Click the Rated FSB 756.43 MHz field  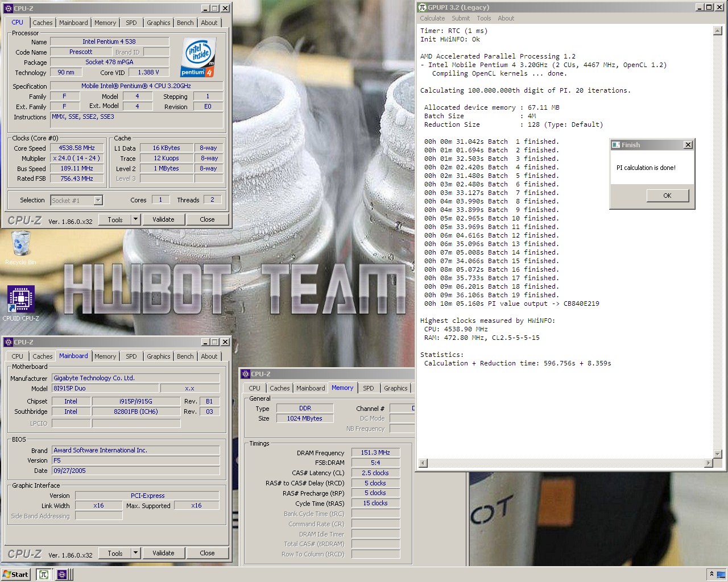(x=77, y=178)
